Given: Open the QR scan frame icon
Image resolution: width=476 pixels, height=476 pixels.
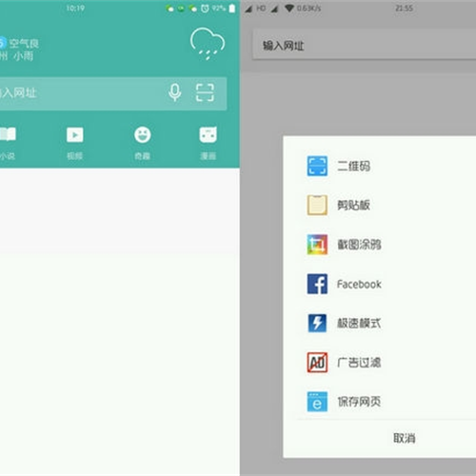Looking at the screenshot, I should tap(205, 92).
